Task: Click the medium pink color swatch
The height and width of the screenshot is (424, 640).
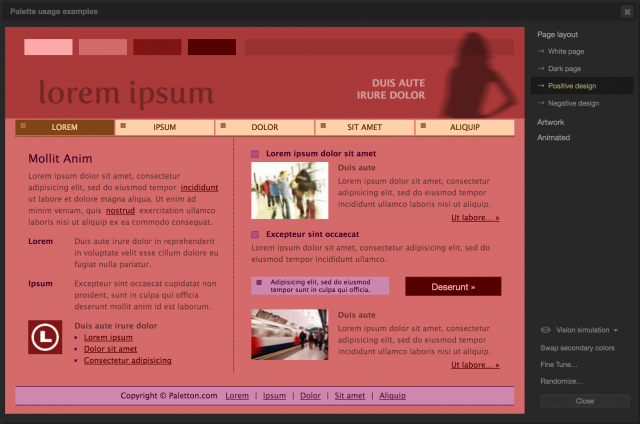Action: click(103, 47)
